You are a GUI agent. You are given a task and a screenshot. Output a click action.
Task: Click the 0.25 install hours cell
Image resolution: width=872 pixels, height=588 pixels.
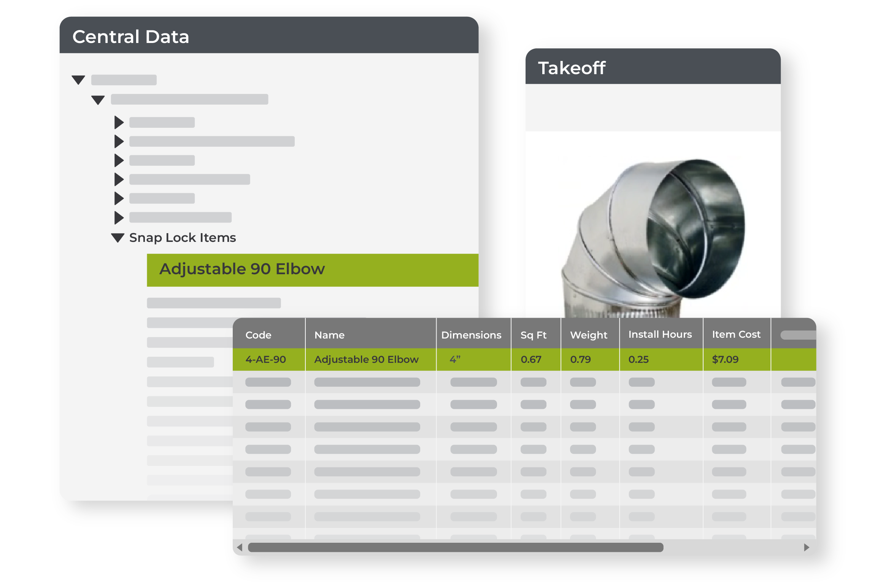pyautogui.click(x=661, y=359)
